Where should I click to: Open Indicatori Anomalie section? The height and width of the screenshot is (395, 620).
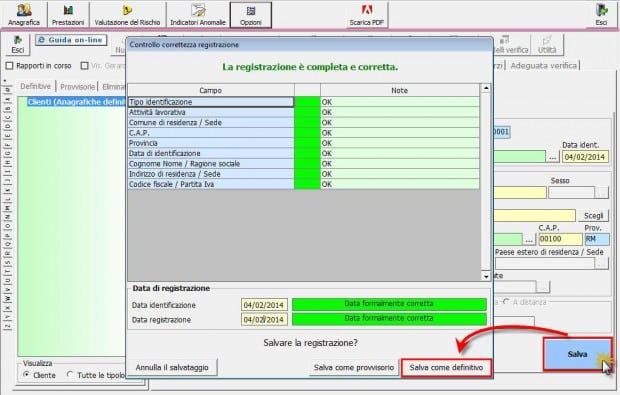(198, 14)
